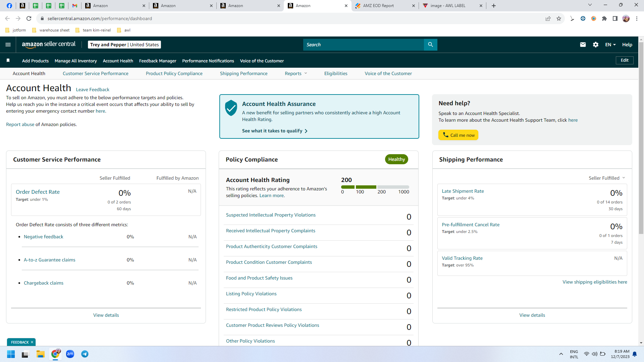Open the Trey and Pepper account switcher
The height and width of the screenshot is (362, 644).
[x=124, y=45]
